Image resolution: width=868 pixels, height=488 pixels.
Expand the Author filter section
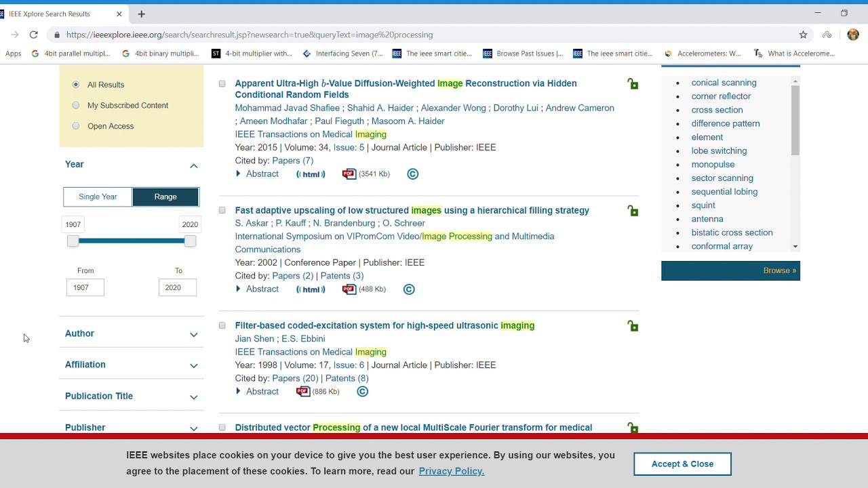click(193, 334)
